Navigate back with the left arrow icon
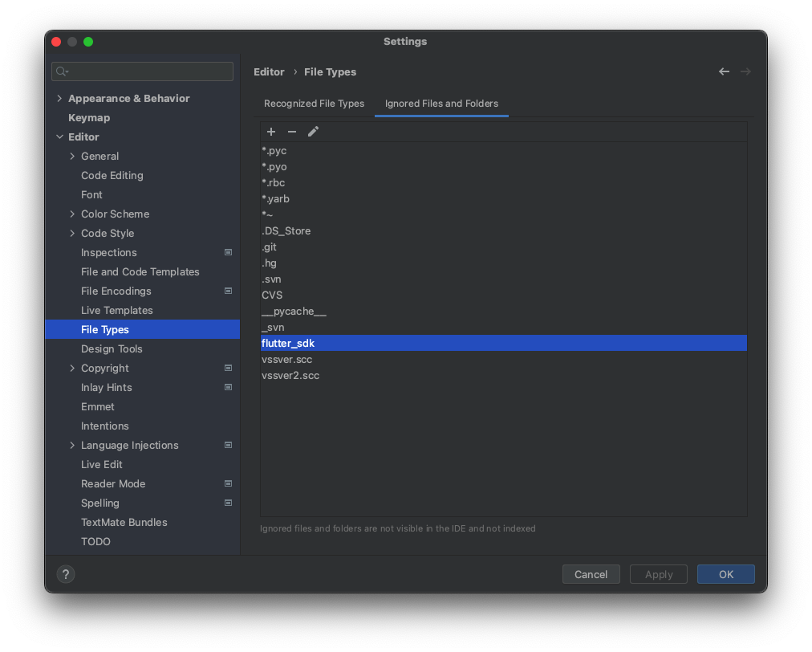The width and height of the screenshot is (812, 652). (x=724, y=71)
